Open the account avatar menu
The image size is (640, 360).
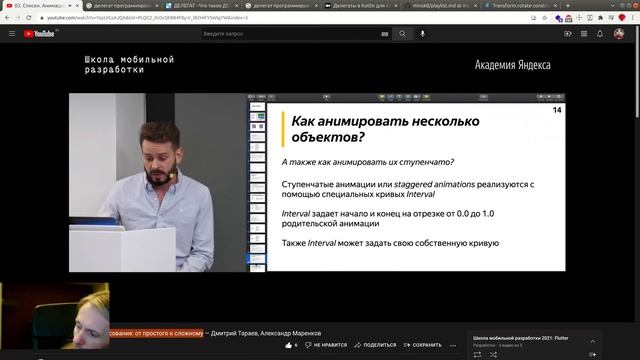tap(619, 34)
